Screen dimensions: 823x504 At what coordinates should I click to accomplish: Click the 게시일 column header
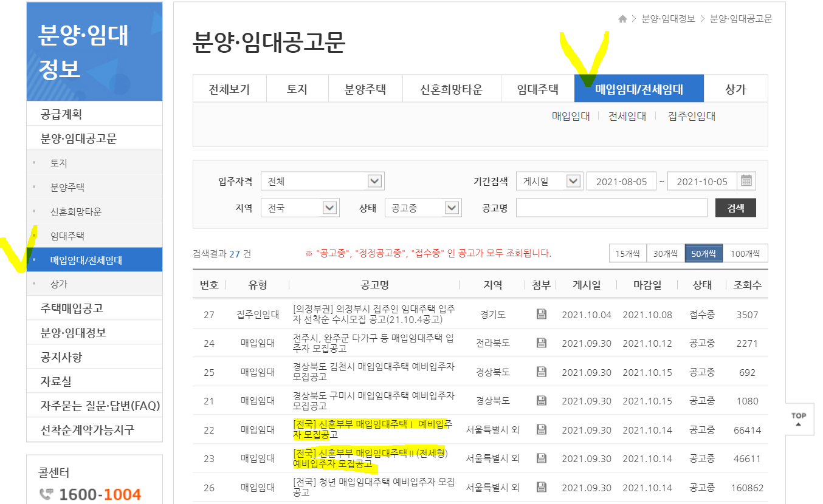point(586,285)
